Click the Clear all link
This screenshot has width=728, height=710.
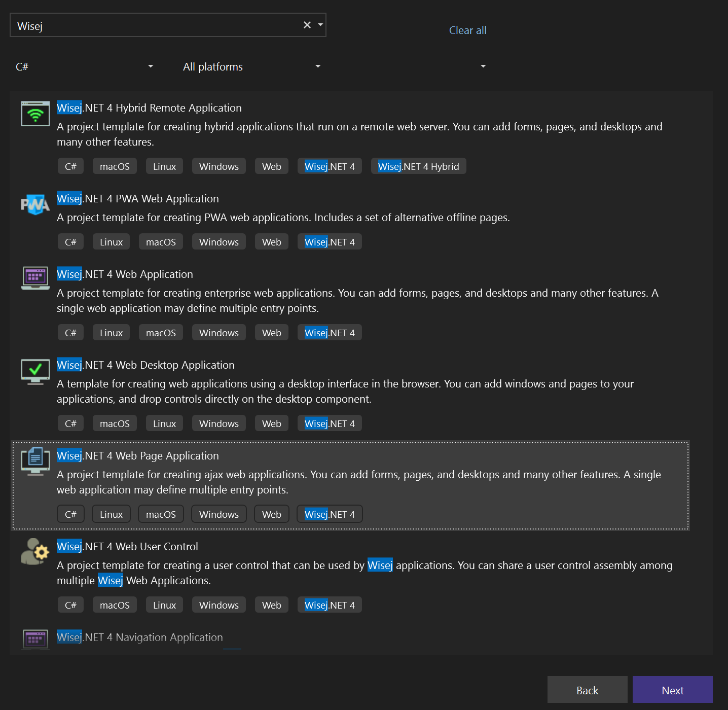pos(467,30)
